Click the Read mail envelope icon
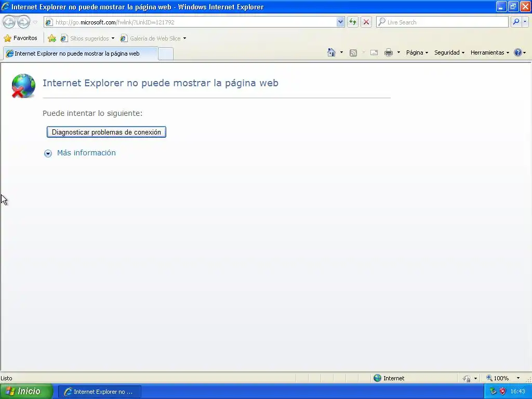 point(374,52)
